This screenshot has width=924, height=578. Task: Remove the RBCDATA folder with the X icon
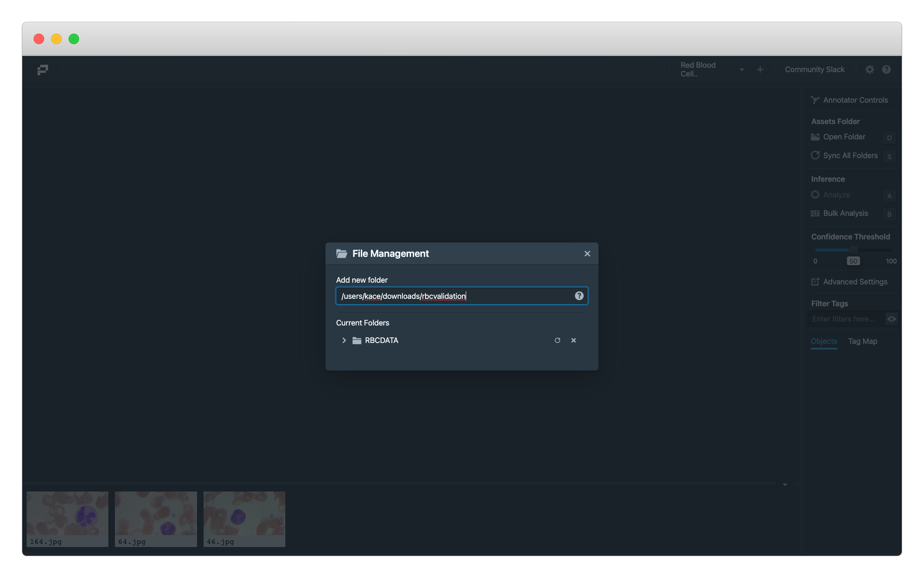coord(574,340)
